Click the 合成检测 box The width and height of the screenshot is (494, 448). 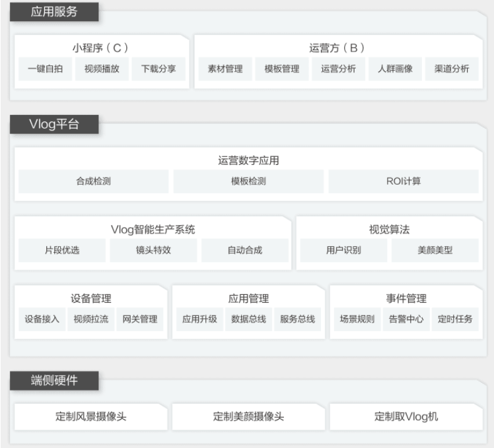tap(93, 181)
